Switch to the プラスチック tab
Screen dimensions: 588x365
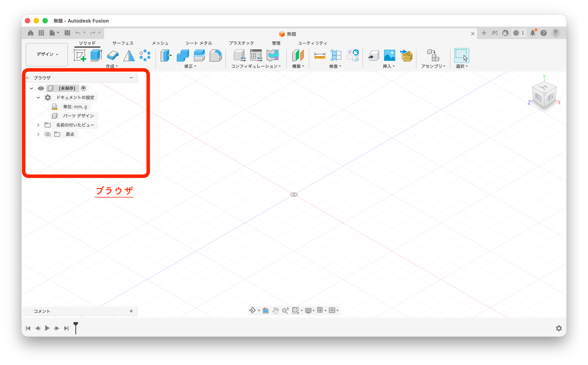click(241, 43)
